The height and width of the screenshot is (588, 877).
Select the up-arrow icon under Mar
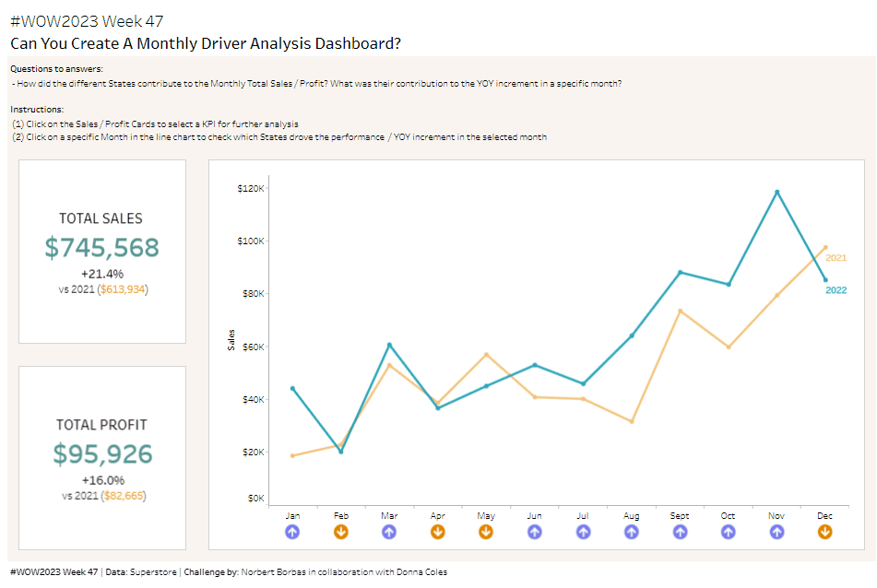tap(389, 532)
